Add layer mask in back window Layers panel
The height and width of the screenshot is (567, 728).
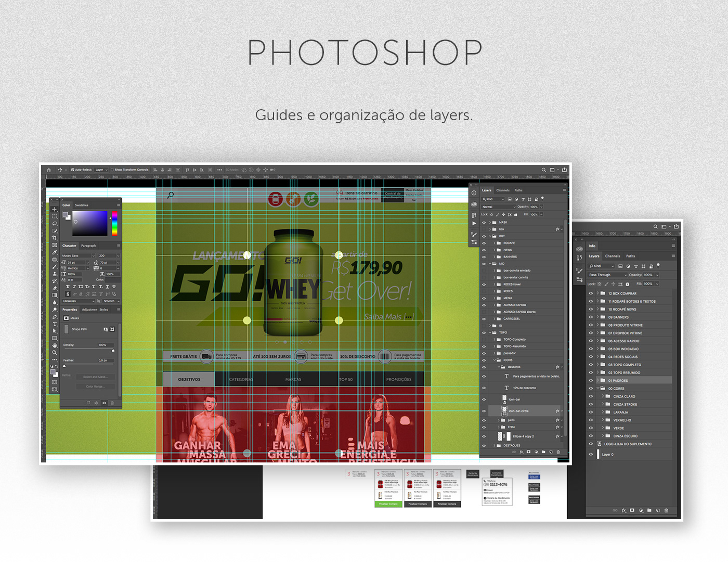pos(632,510)
